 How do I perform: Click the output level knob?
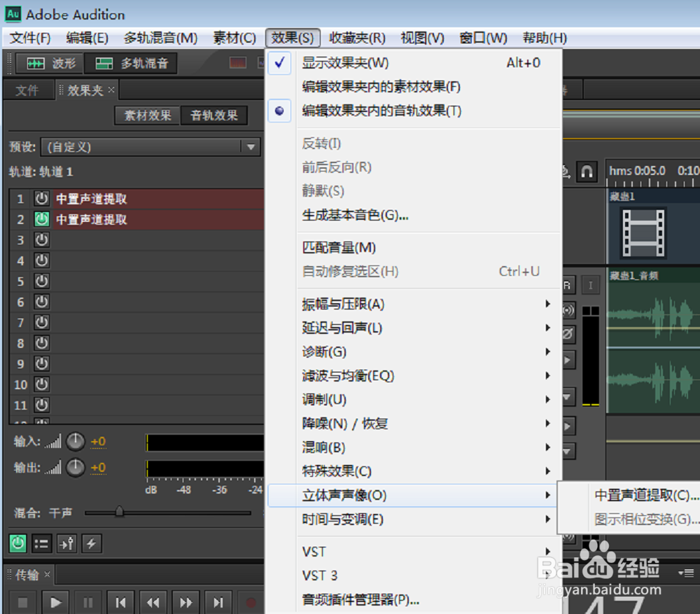76,468
